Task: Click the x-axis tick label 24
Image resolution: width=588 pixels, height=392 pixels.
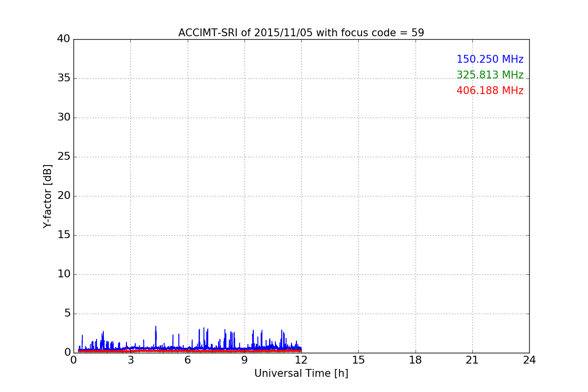Action: click(x=529, y=360)
